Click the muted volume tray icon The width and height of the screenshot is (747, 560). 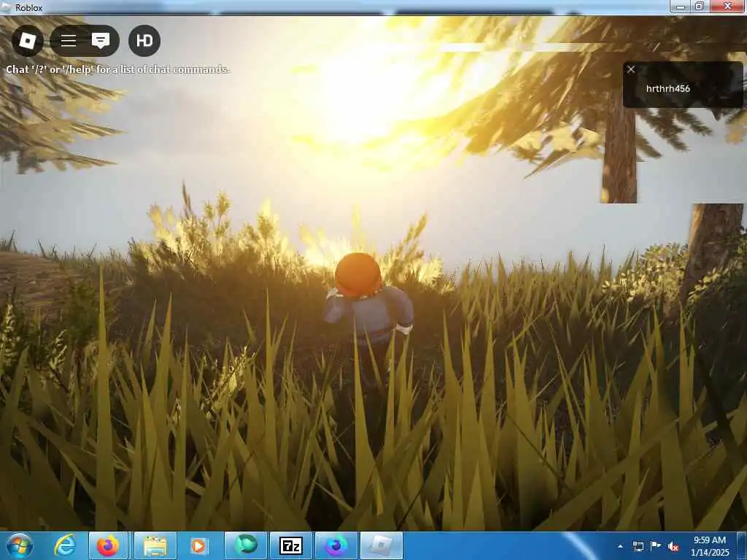coord(673,547)
